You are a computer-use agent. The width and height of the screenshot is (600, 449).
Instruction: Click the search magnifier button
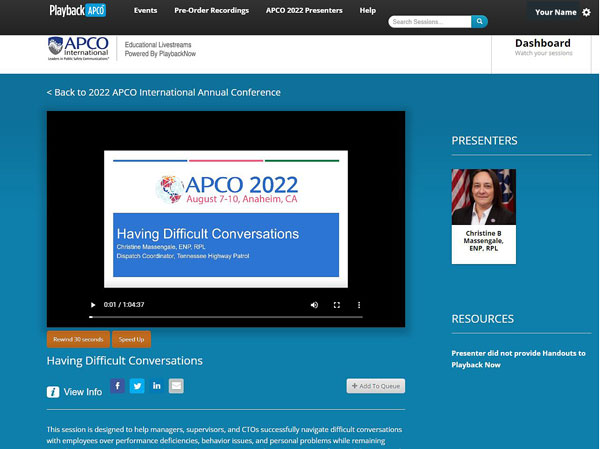[x=479, y=22]
